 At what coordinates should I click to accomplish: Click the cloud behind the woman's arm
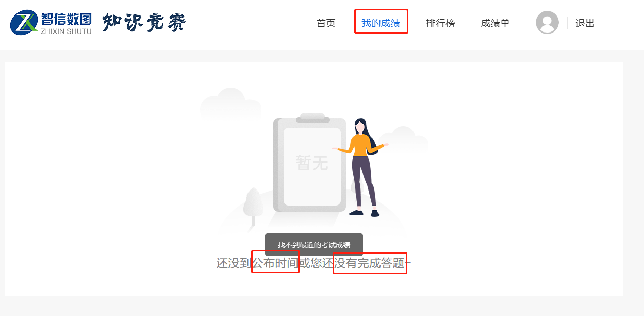[404, 139]
